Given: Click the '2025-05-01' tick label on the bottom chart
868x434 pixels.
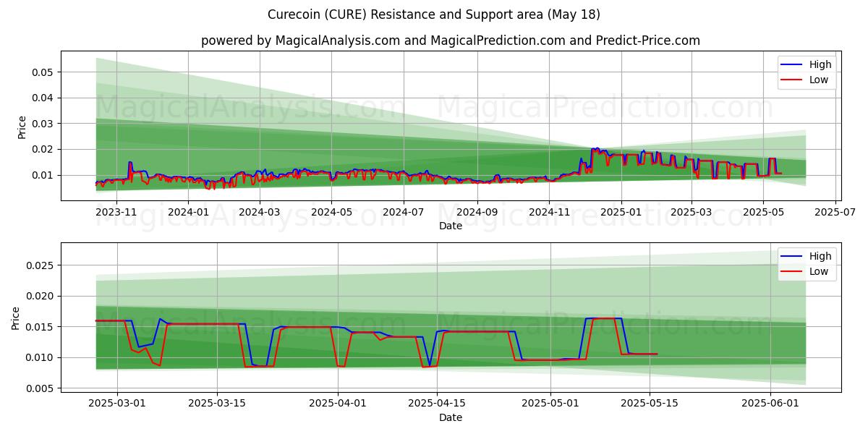Looking at the screenshot, I should point(551,404).
